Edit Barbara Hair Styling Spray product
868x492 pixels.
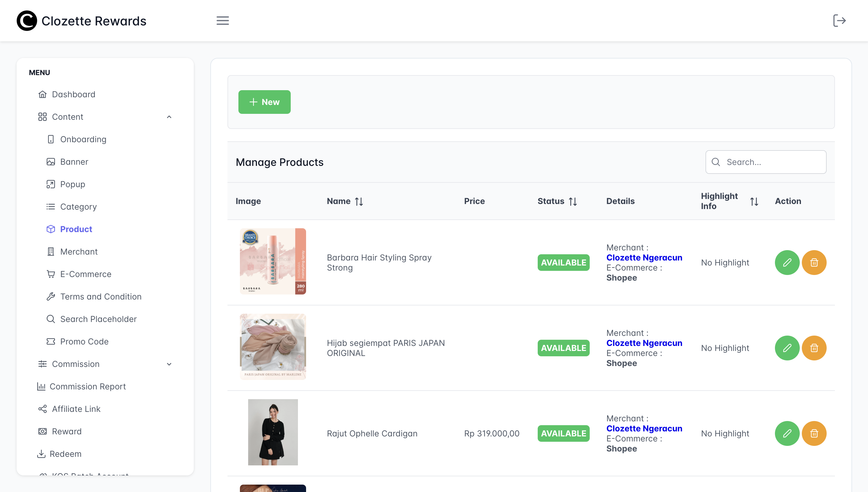tap(787, 263)
